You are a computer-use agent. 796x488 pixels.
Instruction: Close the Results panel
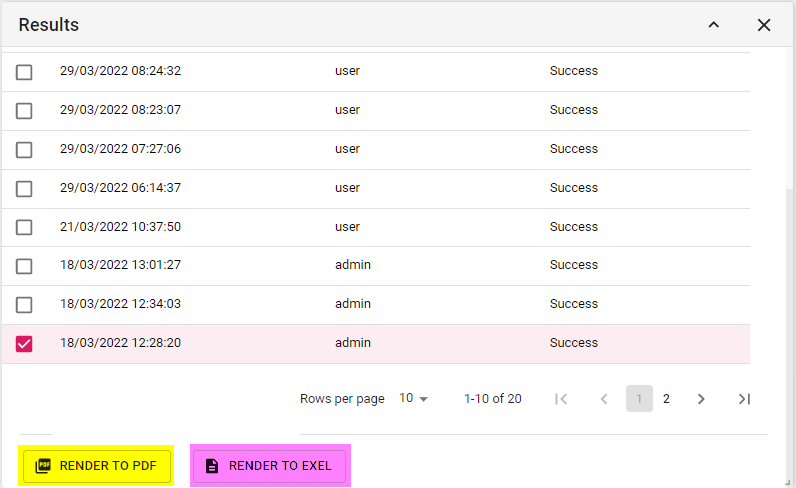764,25
